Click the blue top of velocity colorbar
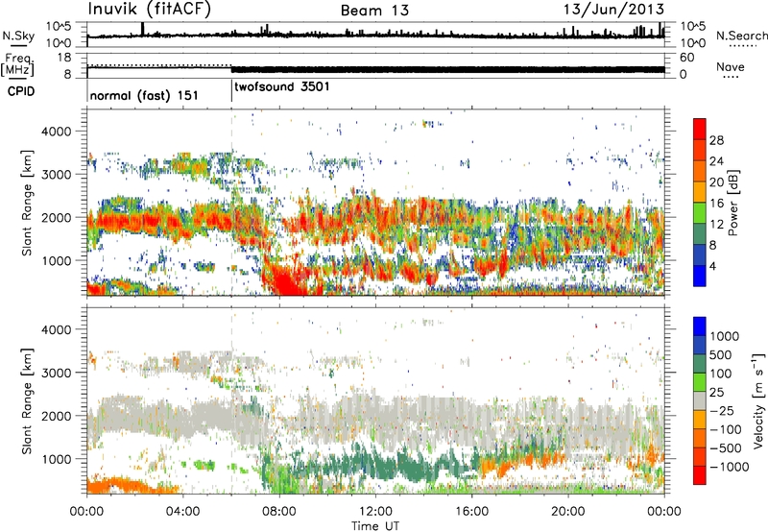The width and height of the screenshot is (768, 532). (700, 326)
